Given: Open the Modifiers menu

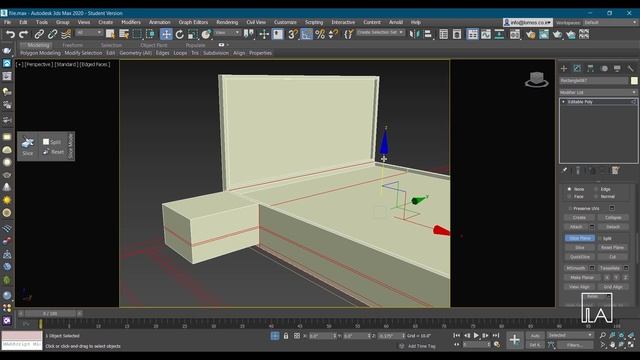Looking at the screenshot, I should click(x=131, y=22).
